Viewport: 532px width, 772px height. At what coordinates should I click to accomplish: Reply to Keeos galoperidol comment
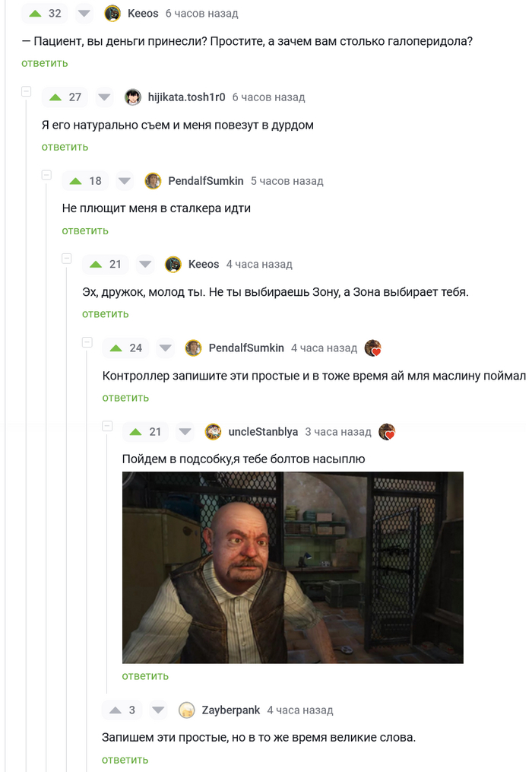pos(44,63)
